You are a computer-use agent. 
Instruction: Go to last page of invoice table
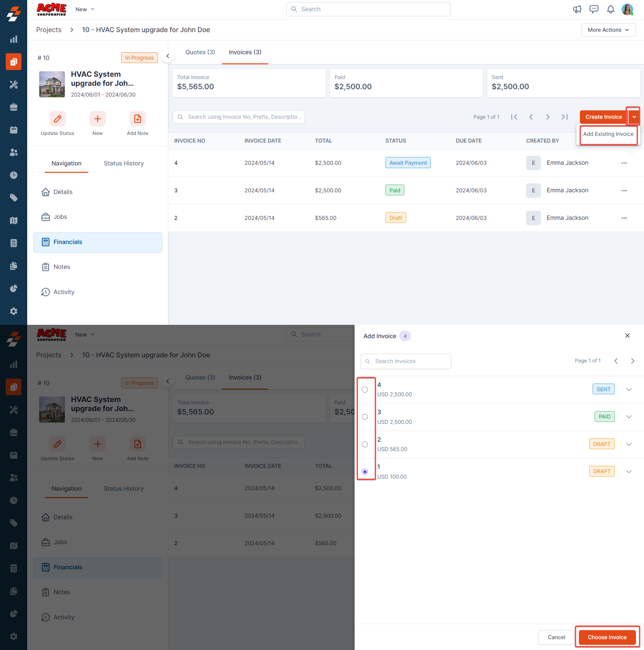(x=565, y=117)
